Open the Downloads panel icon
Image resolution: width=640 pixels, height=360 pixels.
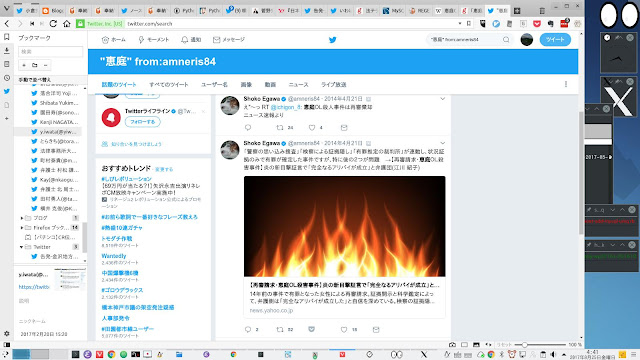click(x=7, y=51)
